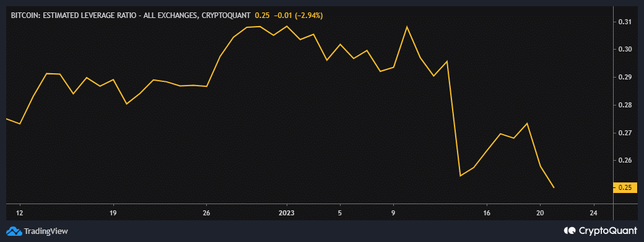The image size is (644, 242).
Task: Click the date label 20 on time axis
Action: coord(540,213)
